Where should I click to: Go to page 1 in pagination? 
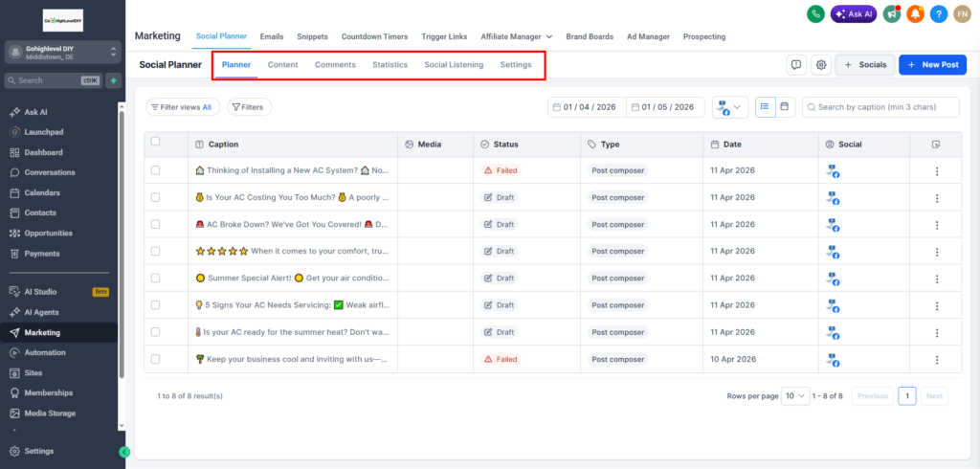[907, 396]
